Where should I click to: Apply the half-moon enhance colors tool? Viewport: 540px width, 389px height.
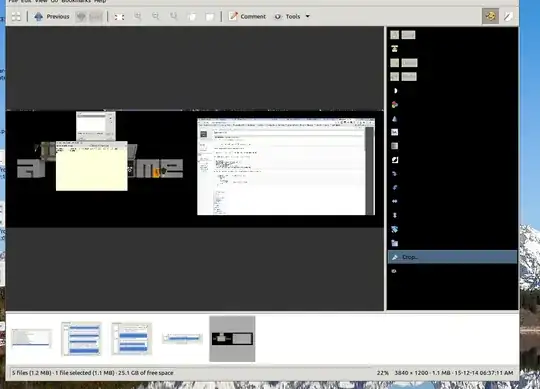[x=395, y=91]
